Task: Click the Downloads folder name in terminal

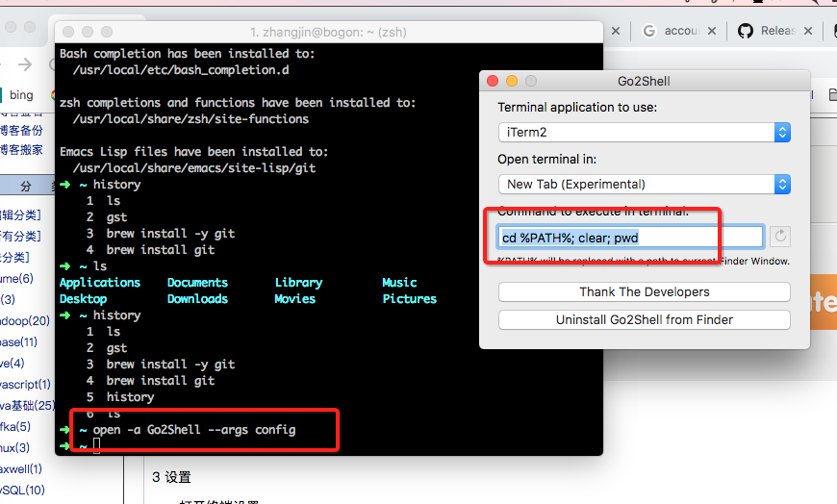Action: pos(197,299)
